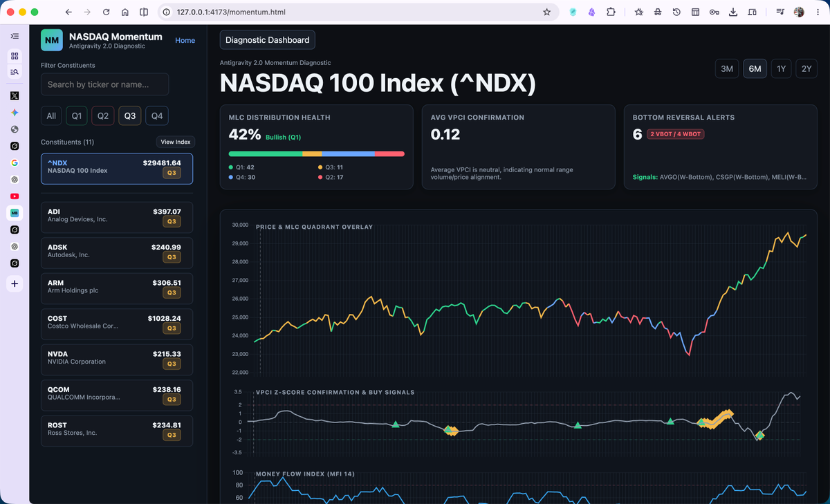
Task: Toggle the Q3 quadrant filter
Action: [130, 115]
